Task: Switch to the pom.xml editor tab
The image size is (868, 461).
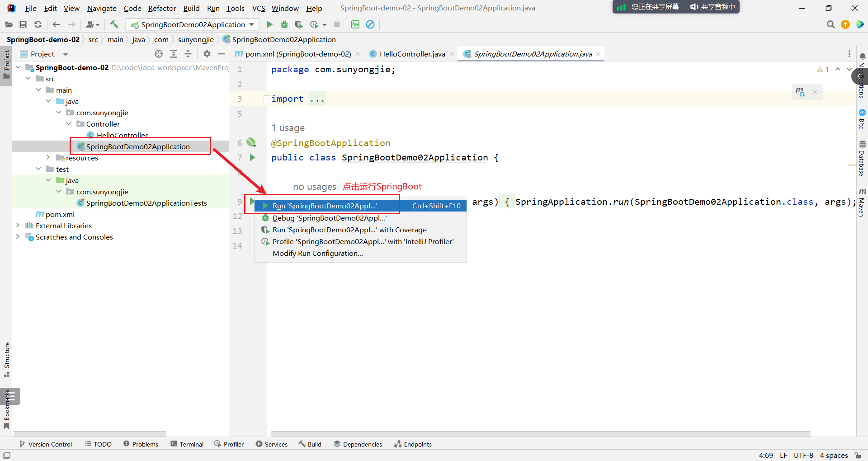Action: tap(297, 54)
